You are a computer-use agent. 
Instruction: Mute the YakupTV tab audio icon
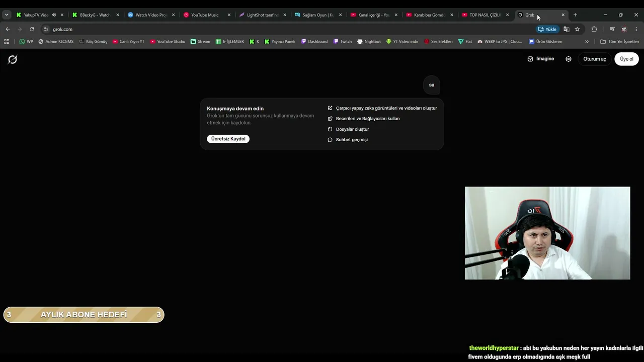coord(54,15)
